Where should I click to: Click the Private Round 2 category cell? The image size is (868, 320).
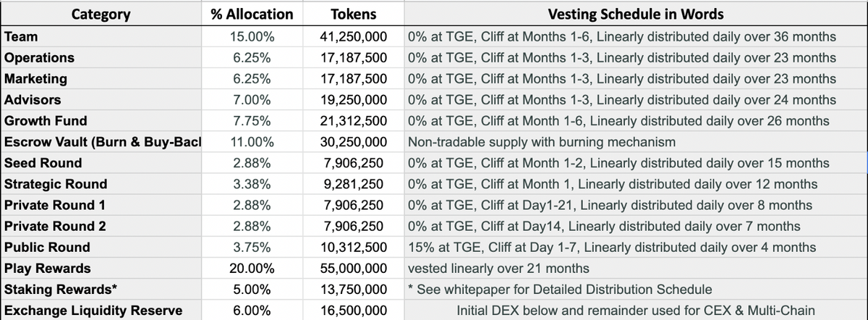click(x=55, y=227)
